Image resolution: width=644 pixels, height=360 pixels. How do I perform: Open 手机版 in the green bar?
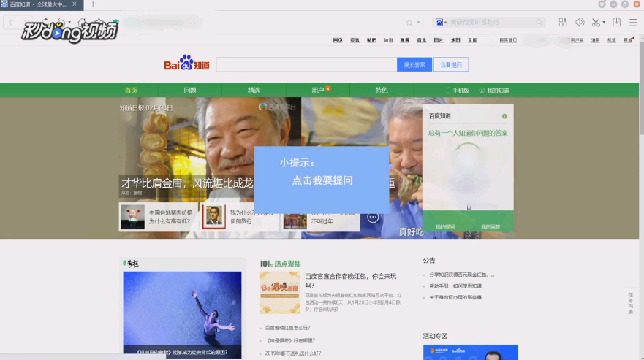click(x=458, y=91)
